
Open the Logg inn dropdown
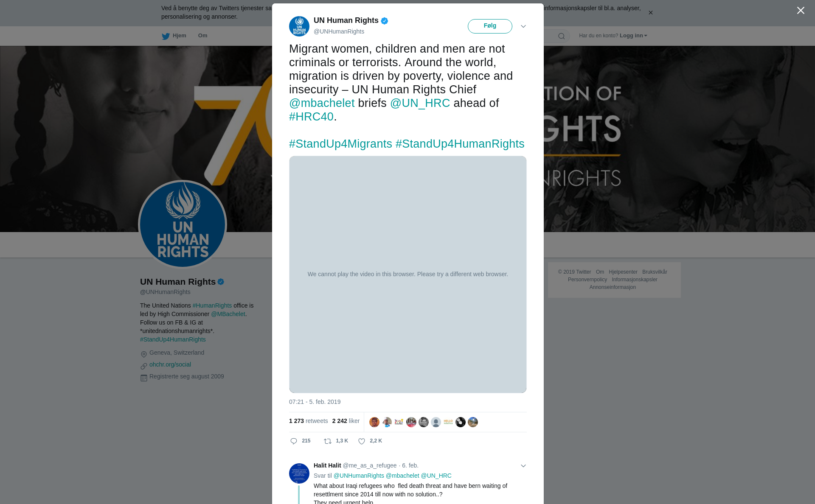pyautogui.click(x=633, y=36)
